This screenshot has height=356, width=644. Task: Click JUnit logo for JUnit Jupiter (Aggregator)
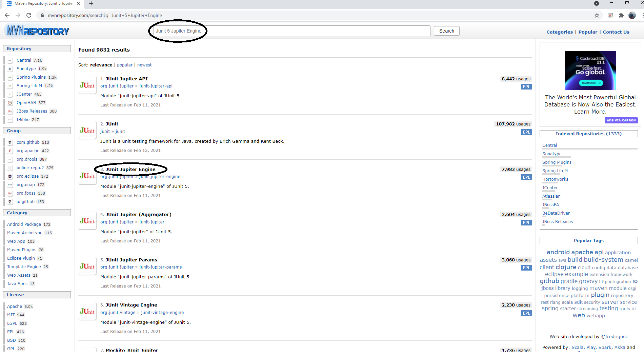pos(87,221)
